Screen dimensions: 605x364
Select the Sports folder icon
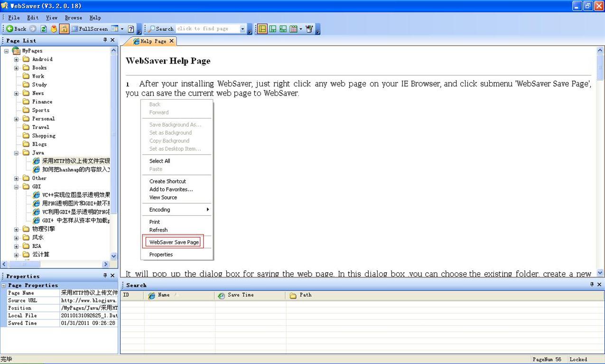tap(26, 110)
